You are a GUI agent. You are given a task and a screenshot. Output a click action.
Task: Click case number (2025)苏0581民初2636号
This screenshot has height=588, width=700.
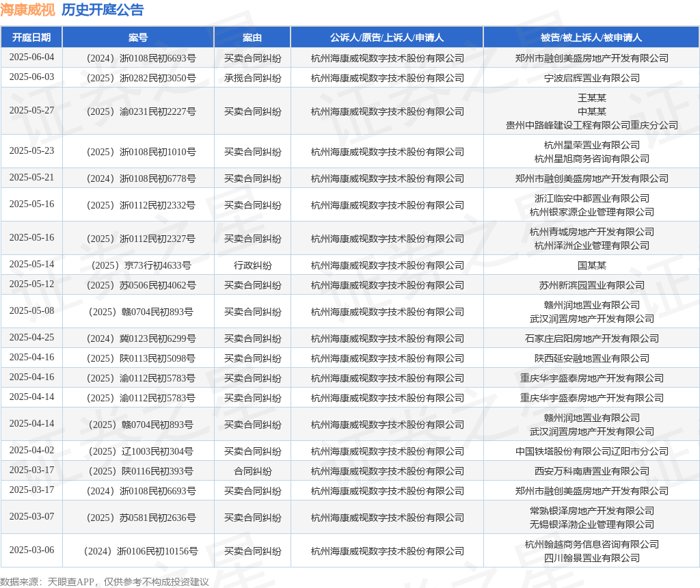(141, 518)
